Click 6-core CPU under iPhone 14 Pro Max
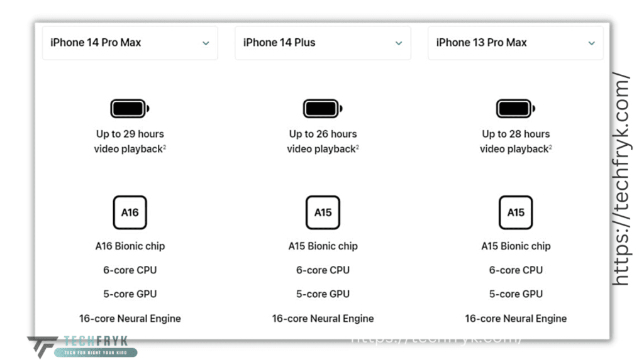644x362 pixels. pyautogui.click(x=130, y=270)
